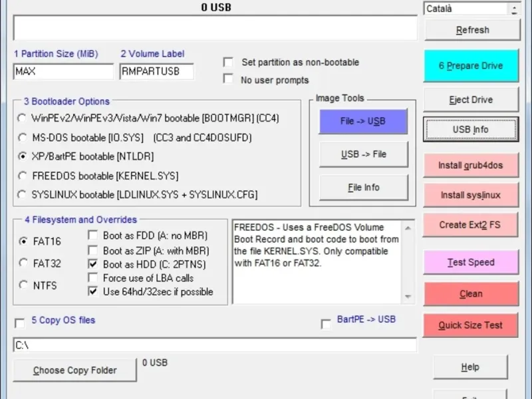Click the File Info button
Image resolution: width=532 pixels, height=399 pixels.
pos(363,188)
